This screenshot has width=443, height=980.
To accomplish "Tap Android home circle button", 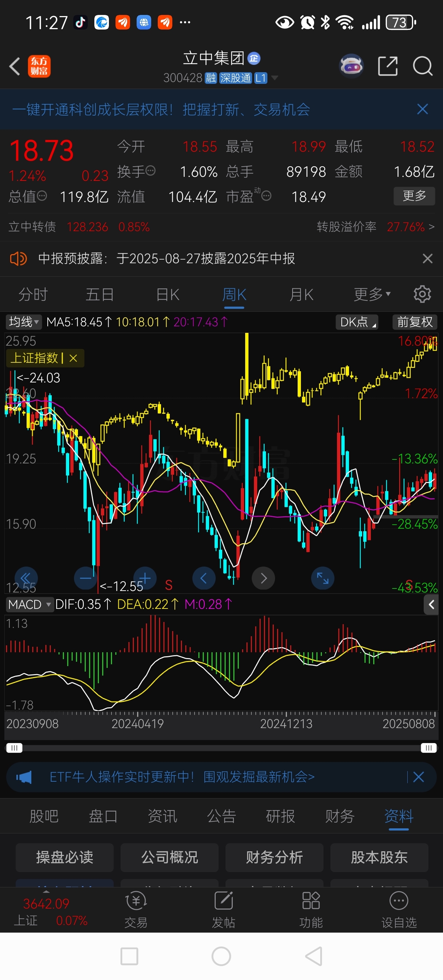I will (x=221, y=956).
